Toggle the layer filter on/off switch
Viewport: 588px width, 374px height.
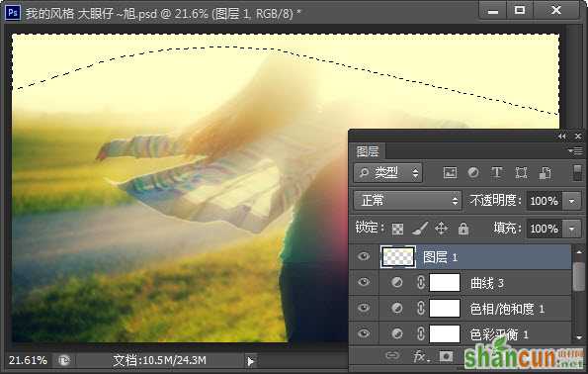(x=578, y=173)
